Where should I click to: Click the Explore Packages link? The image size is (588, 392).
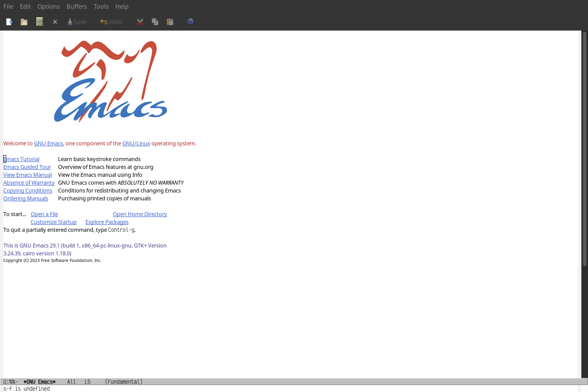(x=107, y=222)
